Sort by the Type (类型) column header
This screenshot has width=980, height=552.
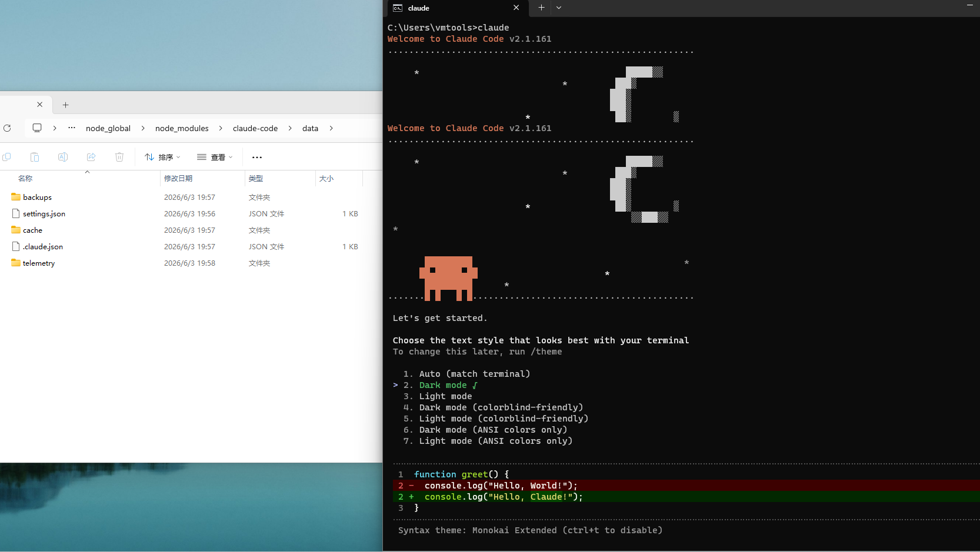coord(256,178)
